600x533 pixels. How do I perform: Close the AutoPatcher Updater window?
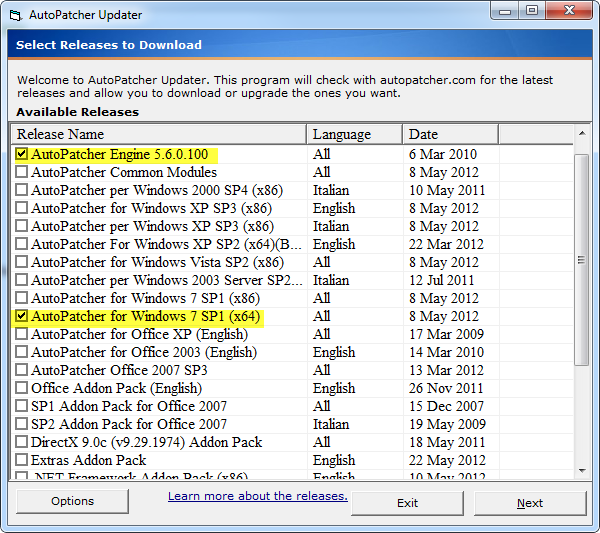pos(569,11)
